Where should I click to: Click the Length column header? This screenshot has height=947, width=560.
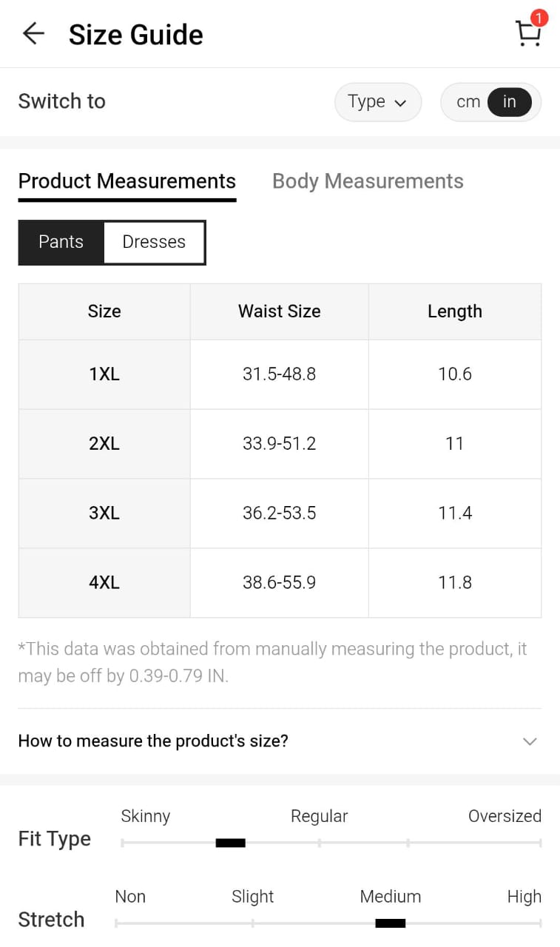[x=454, y=311]
